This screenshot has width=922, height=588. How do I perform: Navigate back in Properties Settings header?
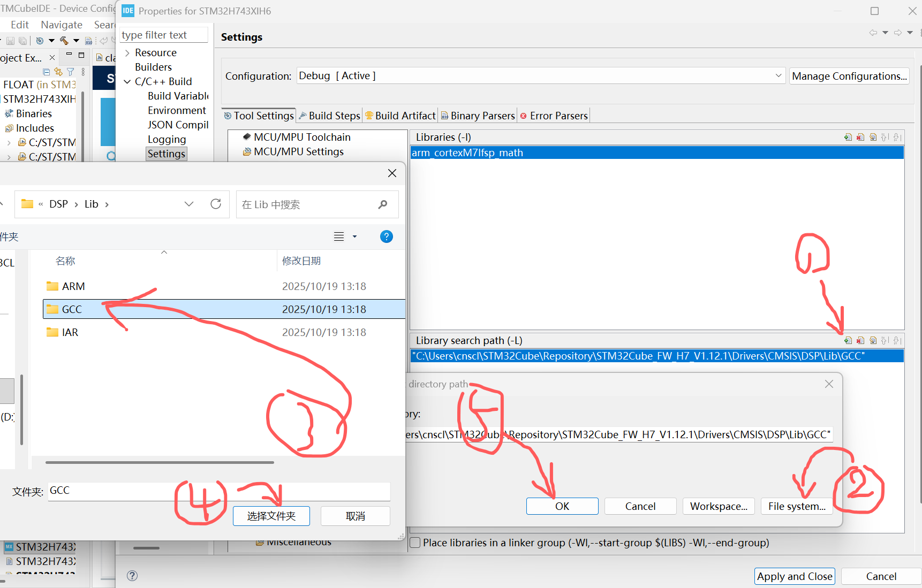[x=873, y=33]
